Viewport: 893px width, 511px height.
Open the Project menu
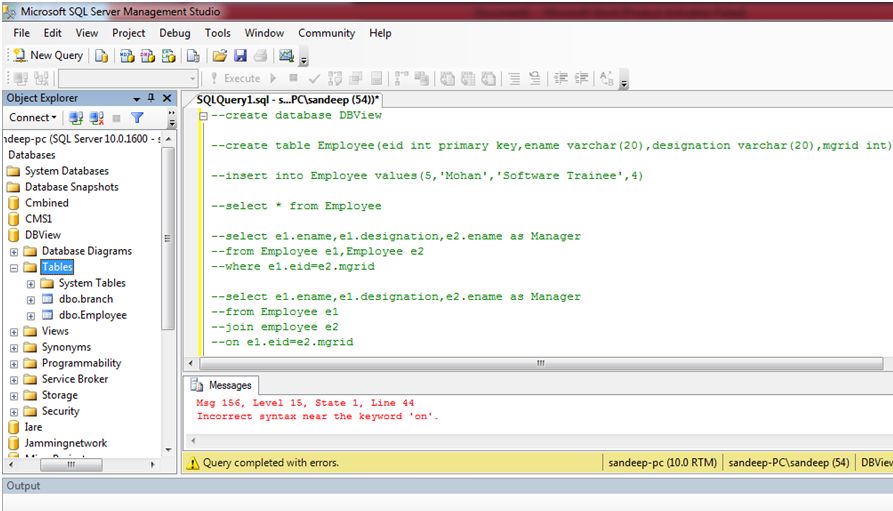point(129,33)
